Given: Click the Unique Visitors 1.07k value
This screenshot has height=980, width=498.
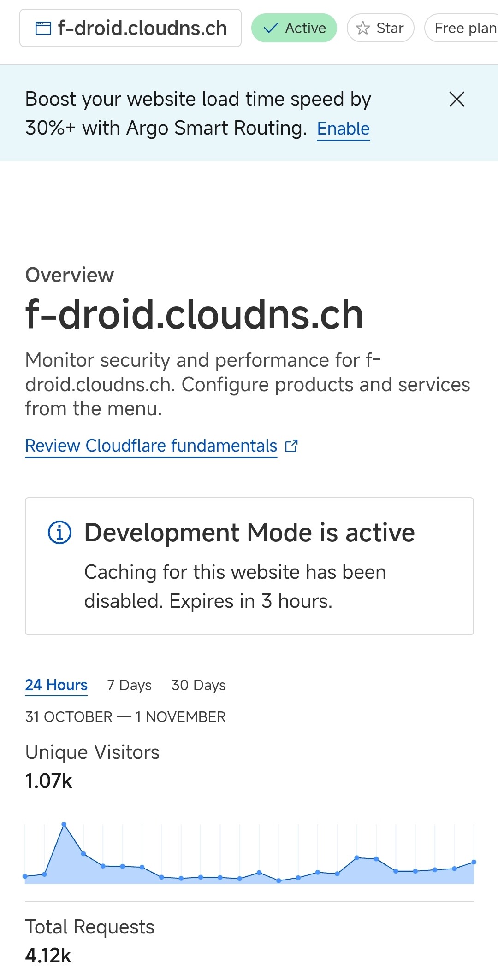Looking at the screenshot, I should (x=49, y=781).
